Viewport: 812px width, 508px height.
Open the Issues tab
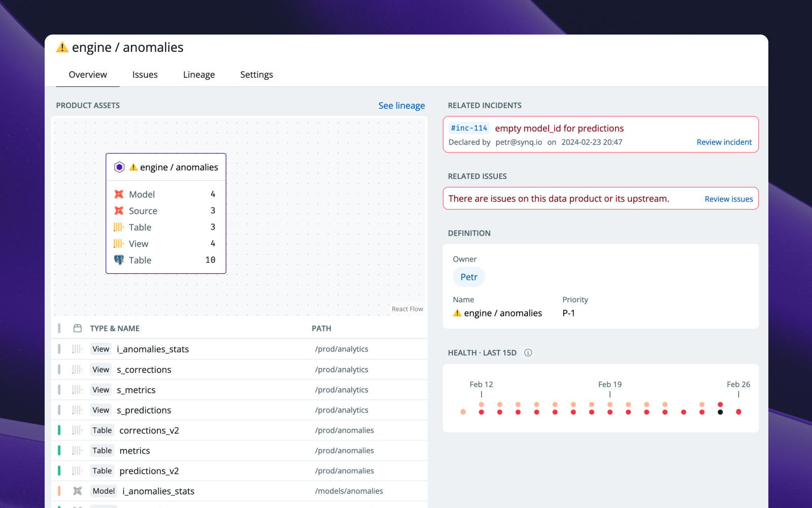tap(145, 75)
